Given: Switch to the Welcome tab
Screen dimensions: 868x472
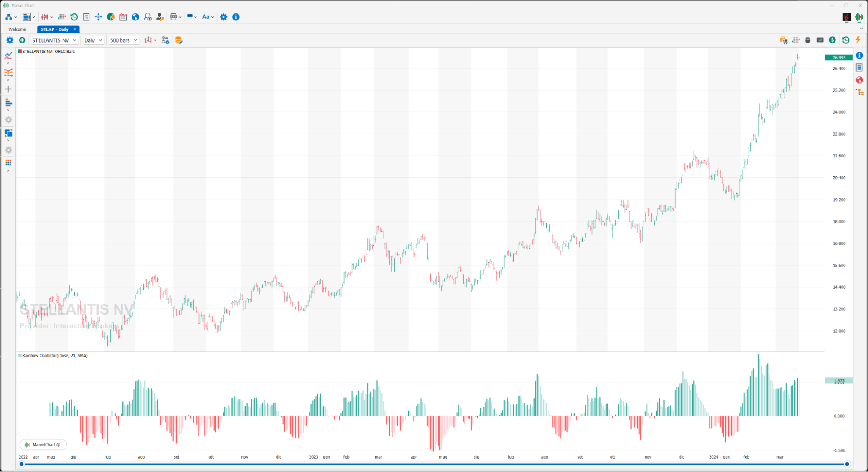Looking at the screenshot, I should tap(17, 29).
